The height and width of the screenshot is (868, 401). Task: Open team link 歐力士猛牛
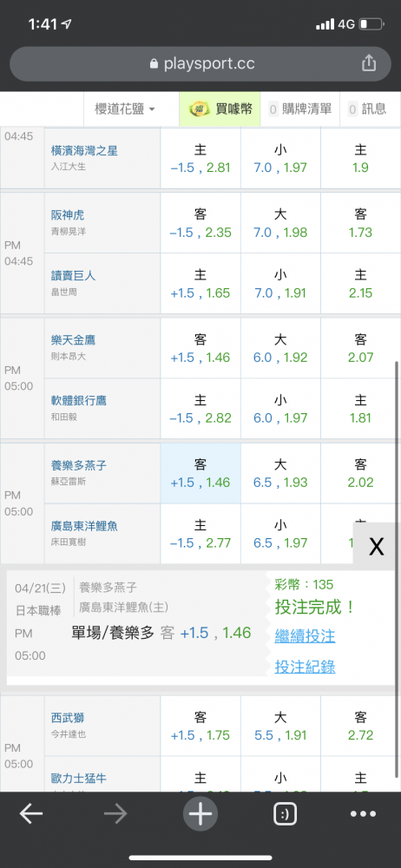tap(79, 779)
